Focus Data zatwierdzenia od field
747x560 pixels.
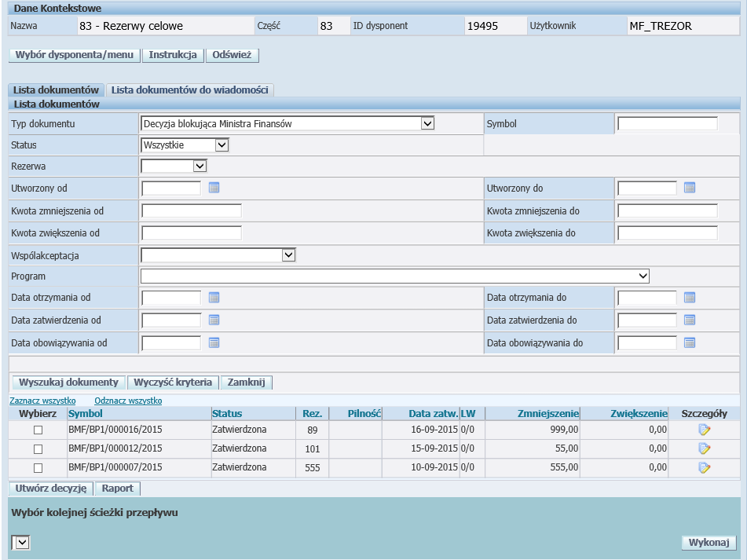coord(171,320)
